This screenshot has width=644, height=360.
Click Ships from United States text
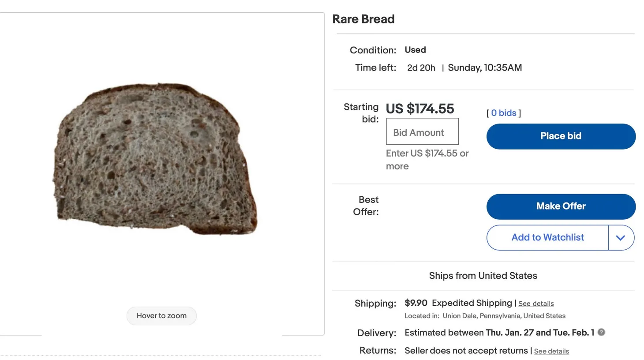tap(483, 275)
